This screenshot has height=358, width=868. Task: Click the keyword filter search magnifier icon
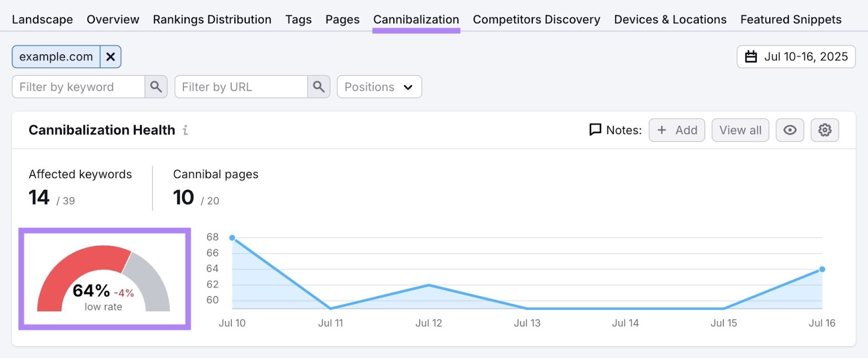pos(156,87)
